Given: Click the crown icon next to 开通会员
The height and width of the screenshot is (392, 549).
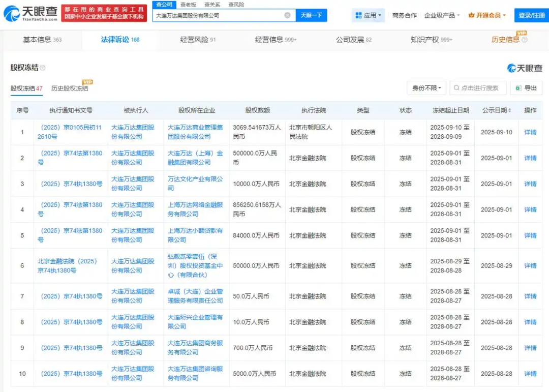Looking at the screenshot, I should [x=471, y=15].
